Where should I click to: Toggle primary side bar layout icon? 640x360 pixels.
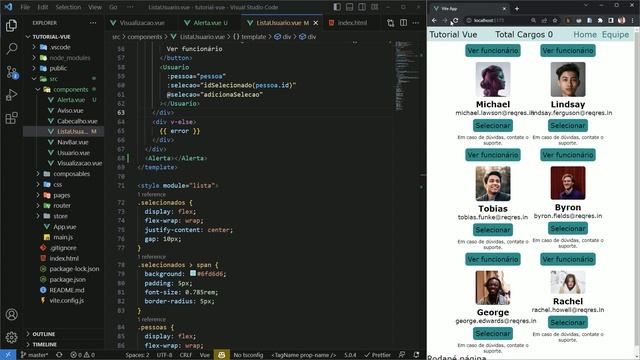coord(337,7)
